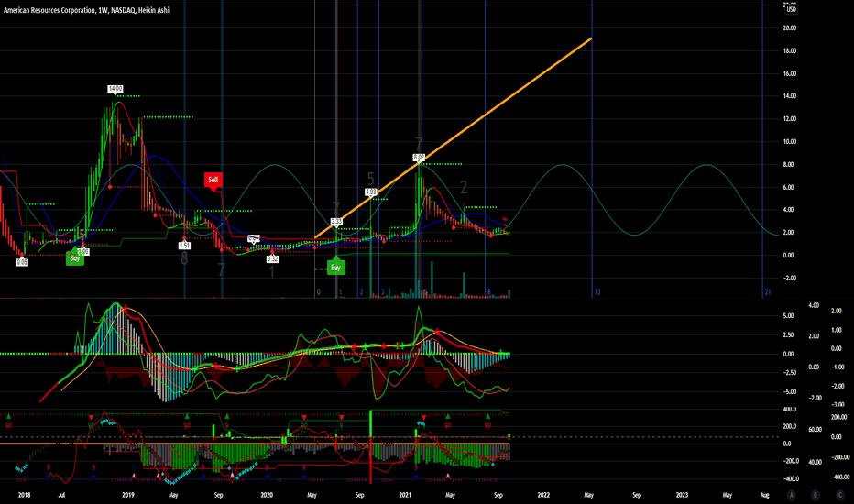Open the USD currency selector
Screen dimensions: 854x504
pyautogui.click(x=790, y=9)
